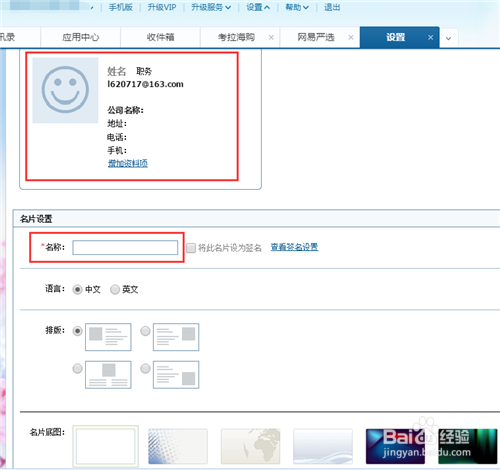Viewport: 500px width, 470px height.
Task: Click the 姓名 placeholder on card preview
Action: click(116, 71)
